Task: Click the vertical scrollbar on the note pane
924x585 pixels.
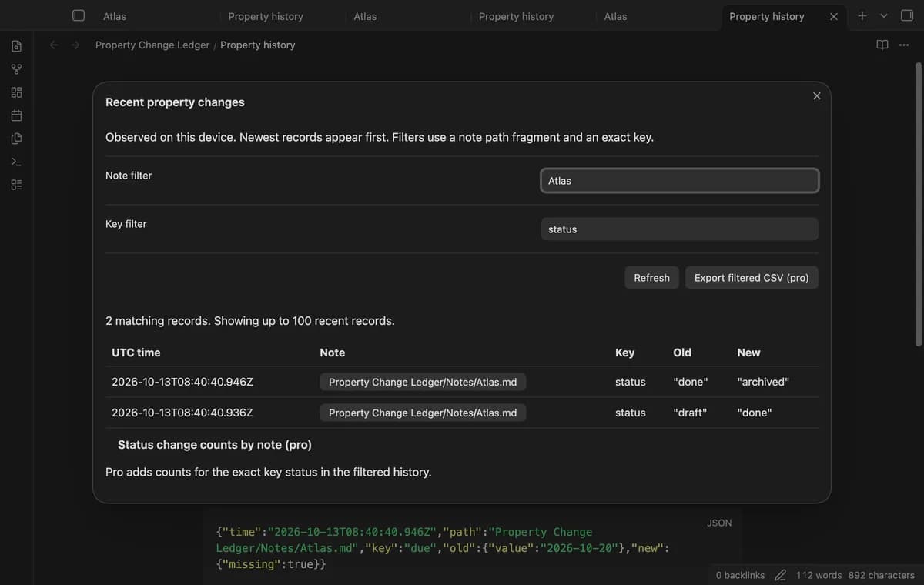Action: pos(918,204)
